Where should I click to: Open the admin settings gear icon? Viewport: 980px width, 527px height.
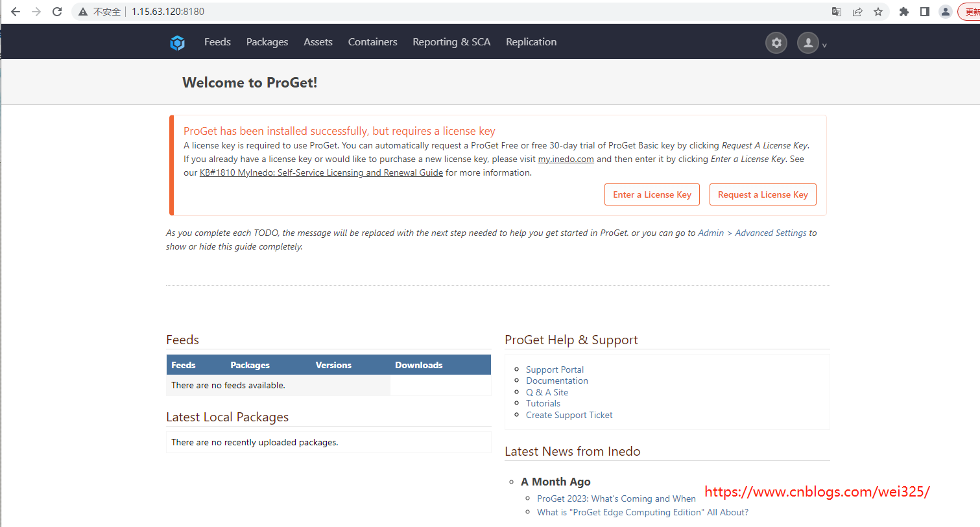[x=776, y=43]
